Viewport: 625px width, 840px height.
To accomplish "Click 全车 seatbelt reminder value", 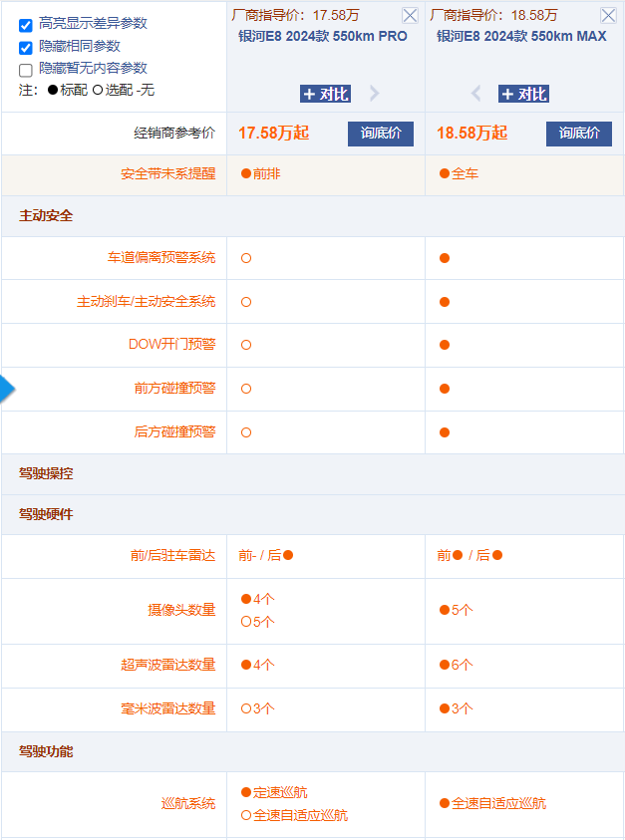I will click(x=459, y=174).
